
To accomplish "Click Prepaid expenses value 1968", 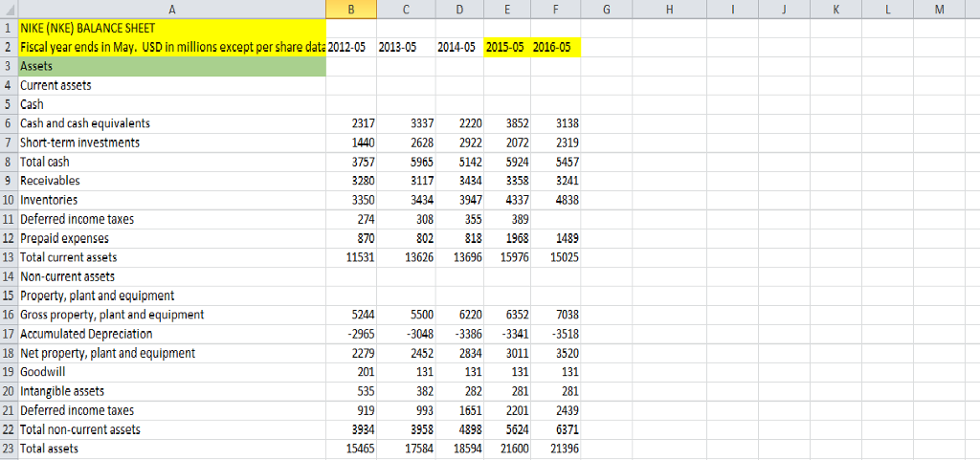I will [x=507, y=238].
